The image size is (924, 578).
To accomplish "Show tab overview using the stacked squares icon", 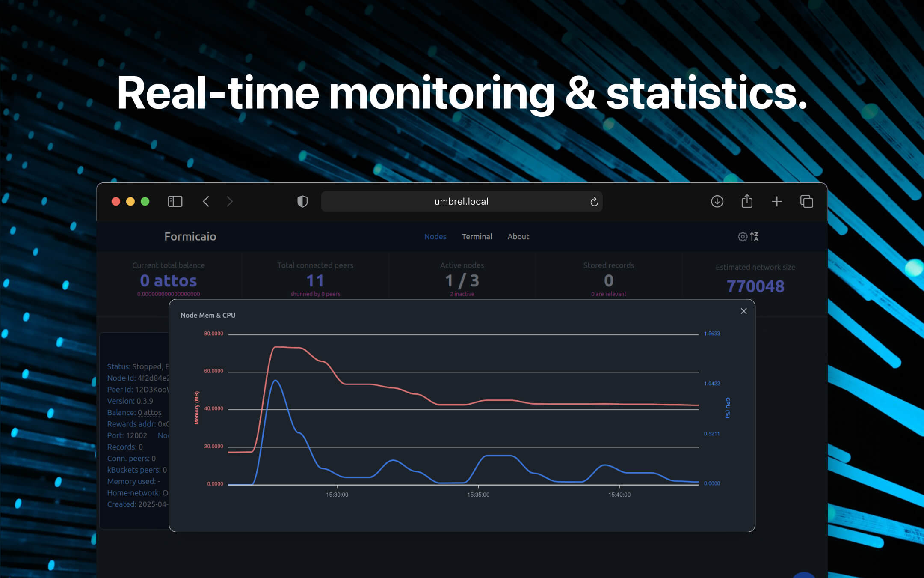I will pos(807,201).
